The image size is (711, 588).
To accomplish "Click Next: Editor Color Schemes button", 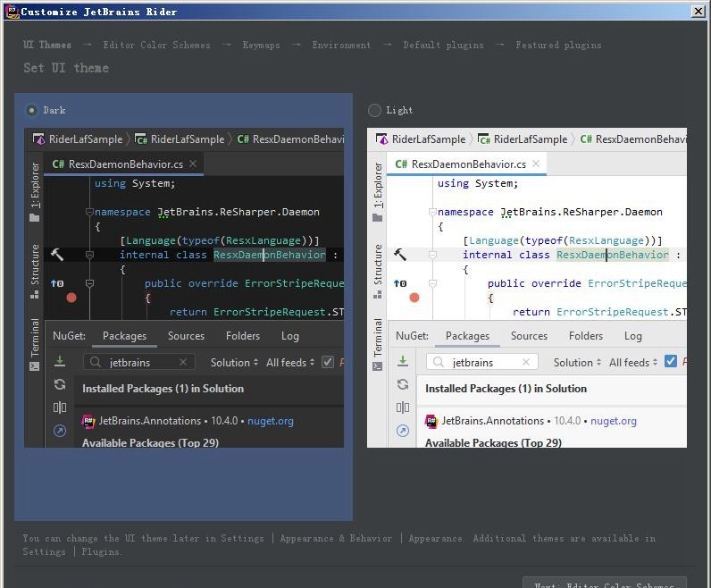I will click(605, 583).
